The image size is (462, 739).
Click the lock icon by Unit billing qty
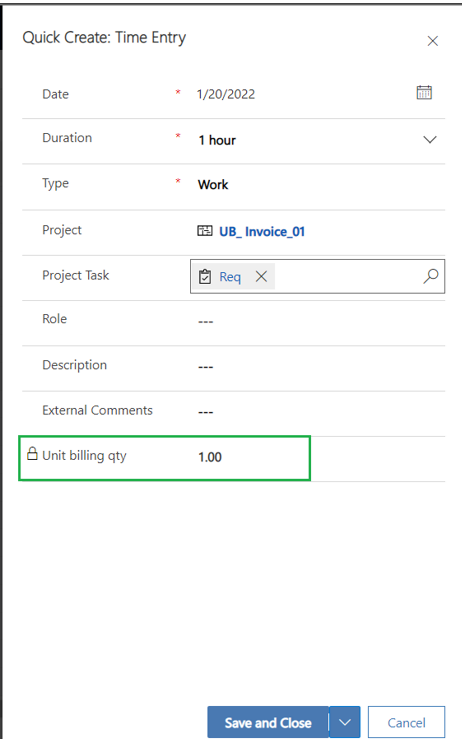pos(32,453)
